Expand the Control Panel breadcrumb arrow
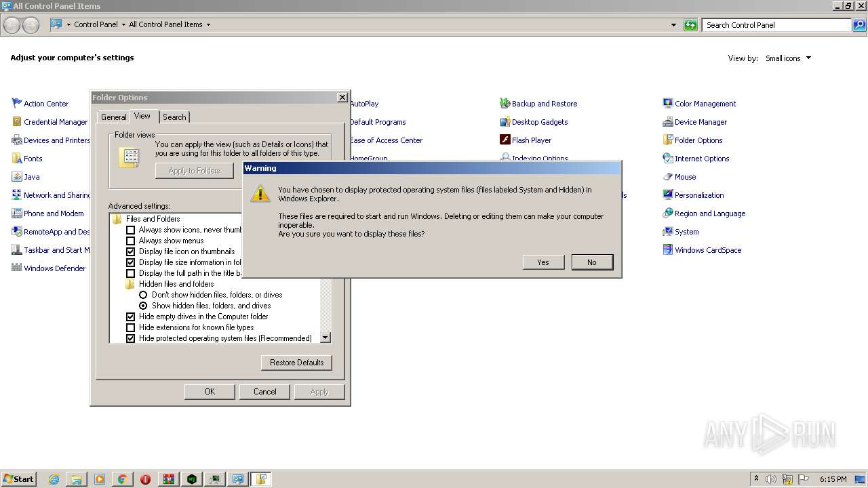Viewport: 868px width, 488px height. click(123, 24)
